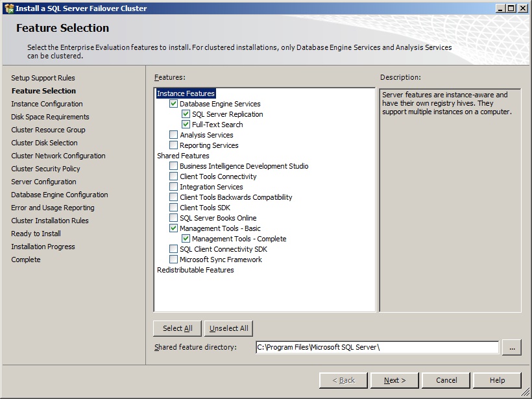The width and height of the screenshot is (532, 399).
Task: Check SQL Server Books Online
Action: coord(173,218)
